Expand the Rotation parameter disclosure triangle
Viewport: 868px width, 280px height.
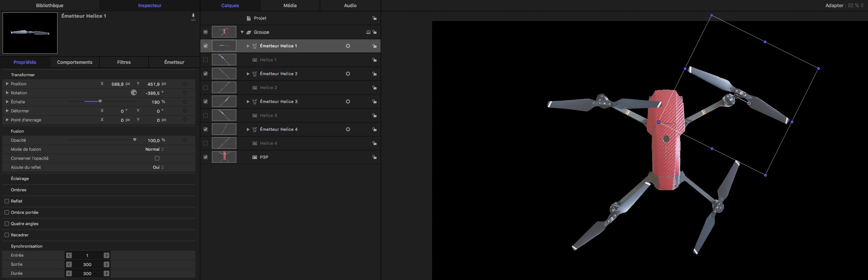(x=7, y=93)
